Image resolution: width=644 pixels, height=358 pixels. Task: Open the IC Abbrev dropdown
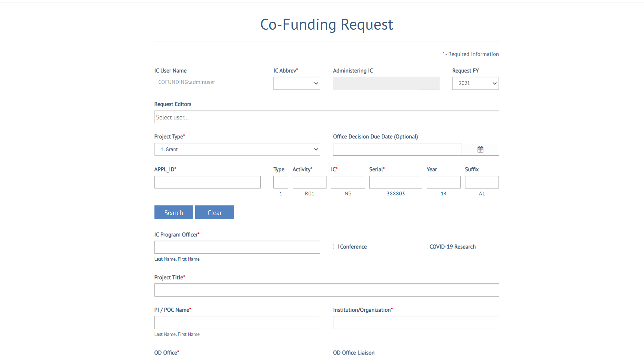(296, 83)
